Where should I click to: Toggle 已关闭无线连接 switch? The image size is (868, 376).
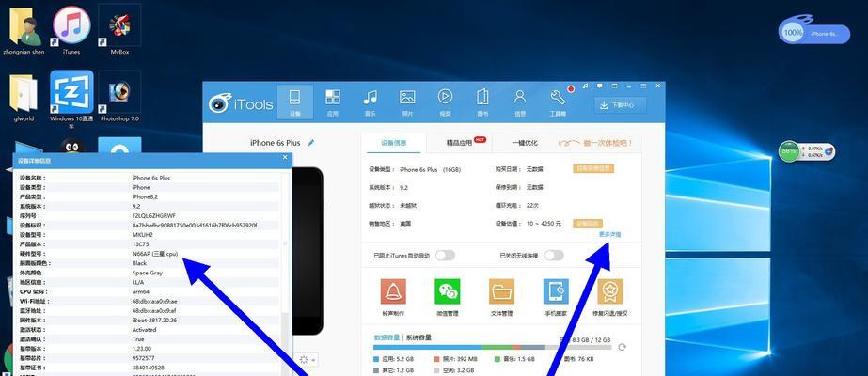(554, 256)
